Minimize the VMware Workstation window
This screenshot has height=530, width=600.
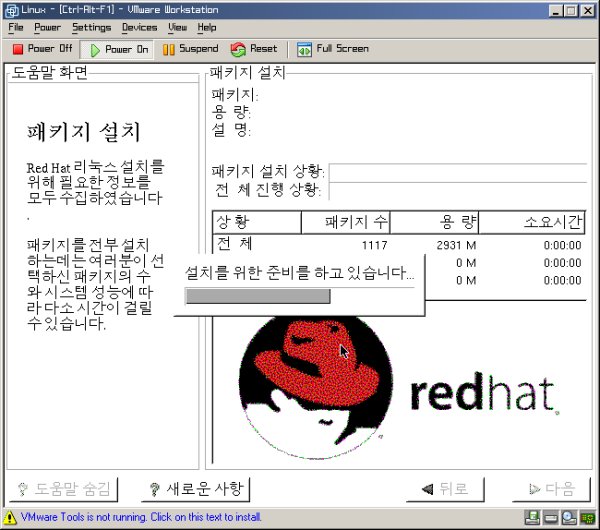(x=556, y=10)
